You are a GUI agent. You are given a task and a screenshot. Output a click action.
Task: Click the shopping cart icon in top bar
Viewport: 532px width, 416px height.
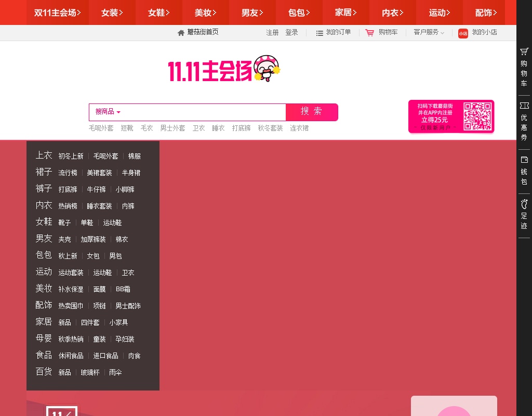(x=370, y=33)
